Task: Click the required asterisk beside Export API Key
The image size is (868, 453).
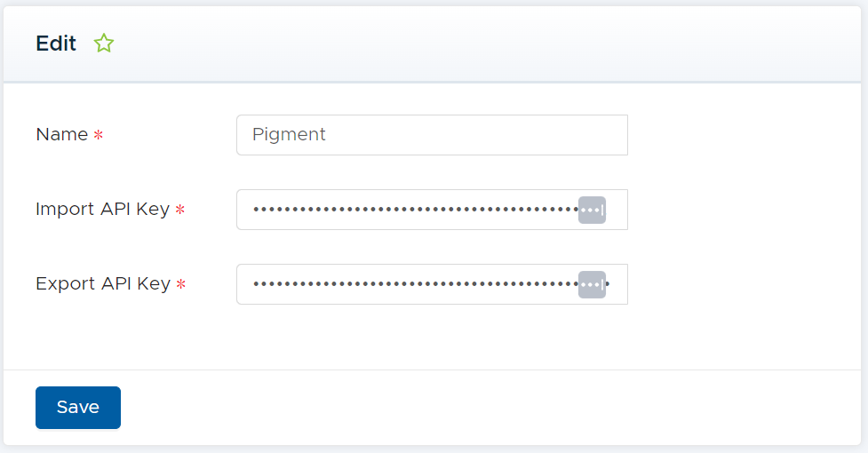Action: point(180,285)
